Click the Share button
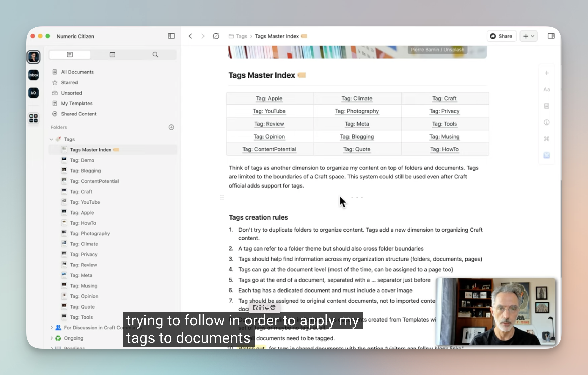This screenshot has width=588, height=375. tap(501, 36)
